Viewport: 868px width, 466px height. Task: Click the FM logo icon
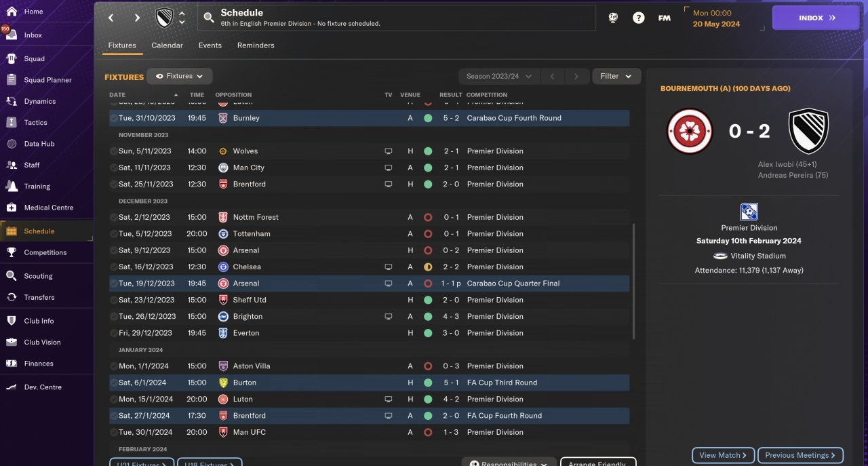665,18
